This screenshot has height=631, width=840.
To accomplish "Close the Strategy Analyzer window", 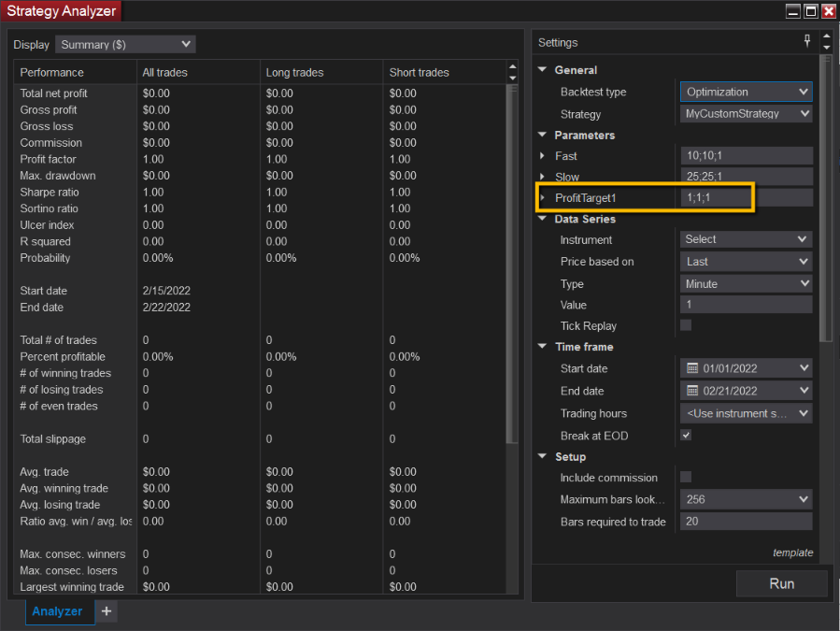I will (x=829, y=11).
